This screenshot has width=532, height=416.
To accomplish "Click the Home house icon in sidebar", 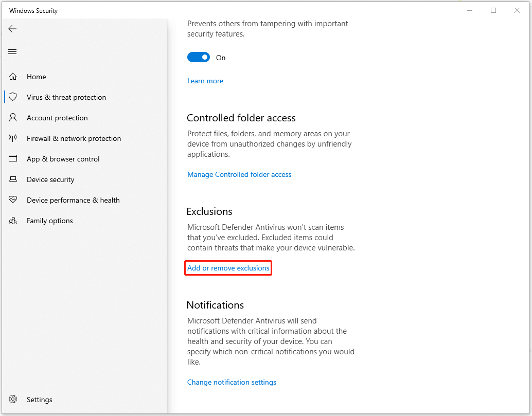I will 13,76.
